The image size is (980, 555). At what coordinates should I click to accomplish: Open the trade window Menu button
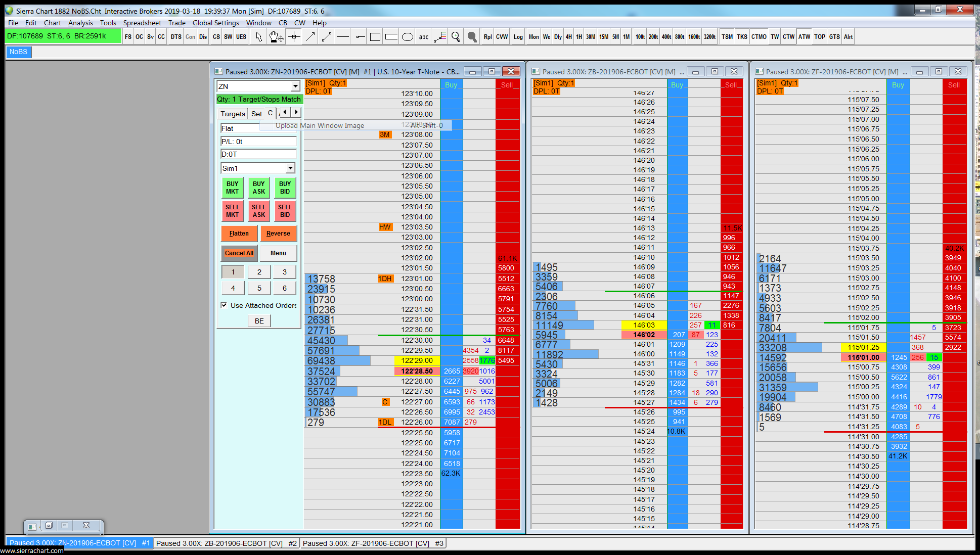[278, 253]
